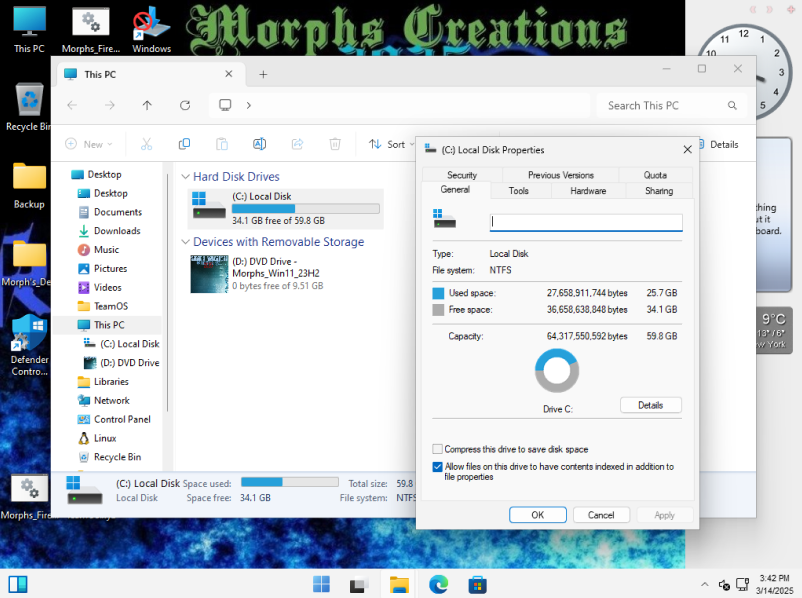Open the Windows shortcut on desktop
This screenshot has height=598, width=802.
point(151,30)
